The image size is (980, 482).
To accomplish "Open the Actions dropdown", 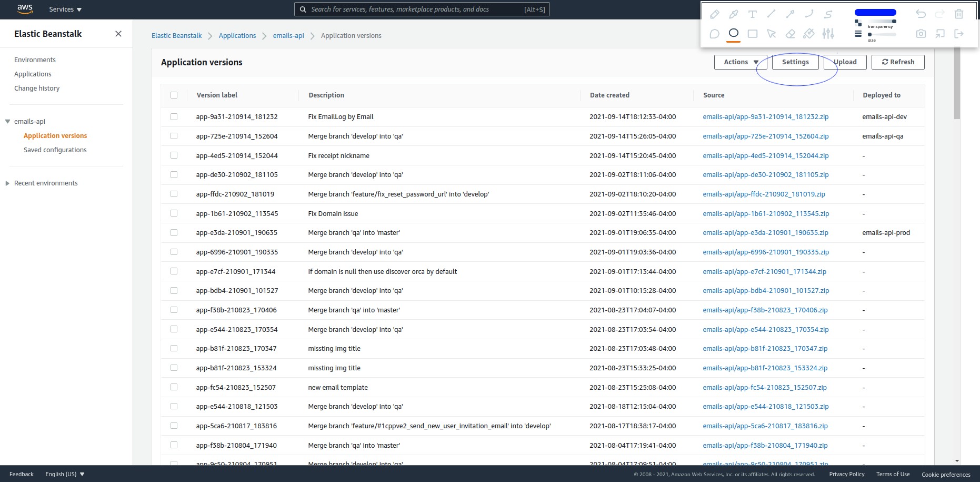I will (741, 62).
